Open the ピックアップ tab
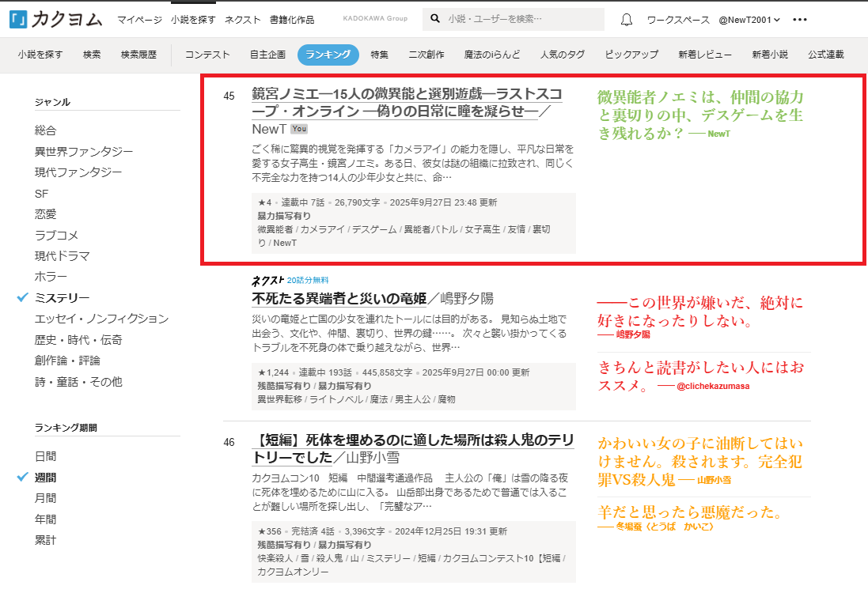 (631, 55)
